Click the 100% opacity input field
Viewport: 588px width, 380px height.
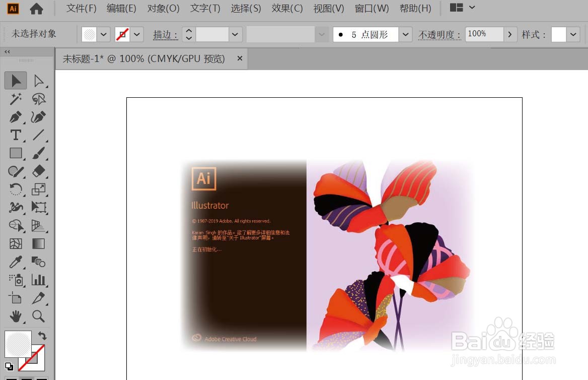(x=484, y=34)
